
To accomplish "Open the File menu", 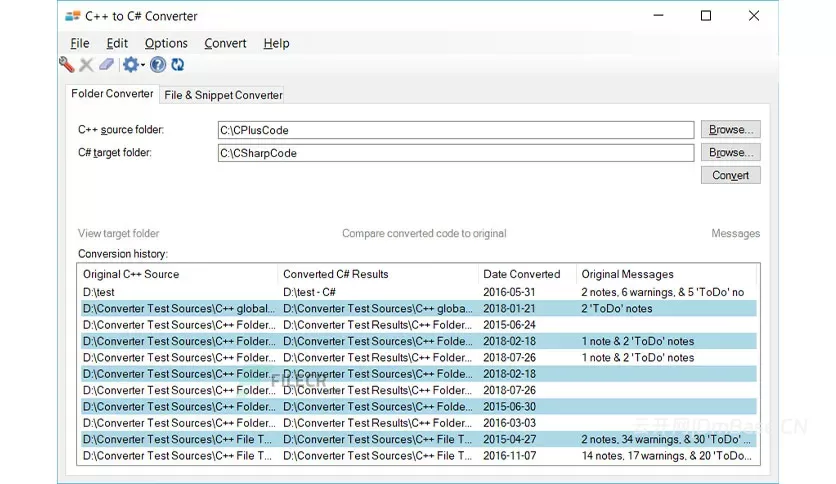I will pos(79,43).
